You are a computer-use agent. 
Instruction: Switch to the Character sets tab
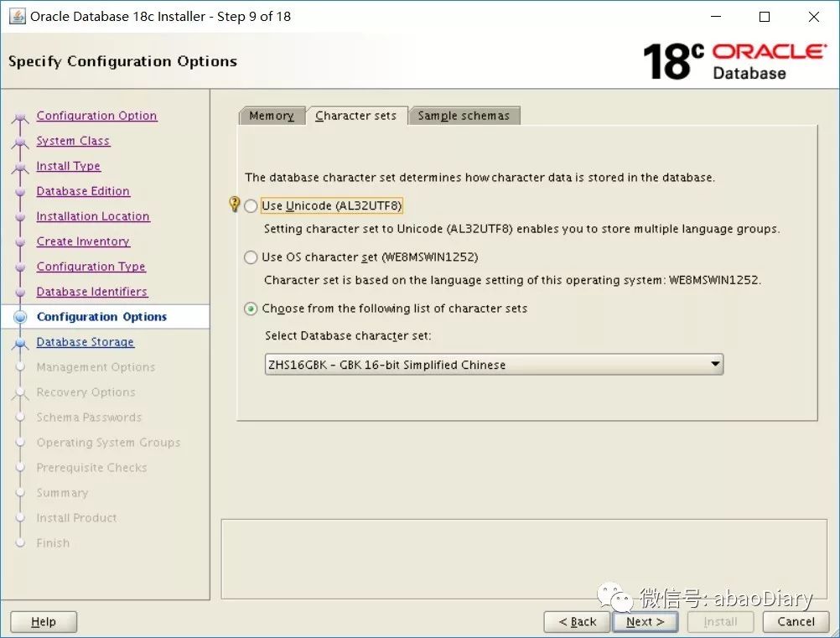pyautogui.click(x=356, y=116)
